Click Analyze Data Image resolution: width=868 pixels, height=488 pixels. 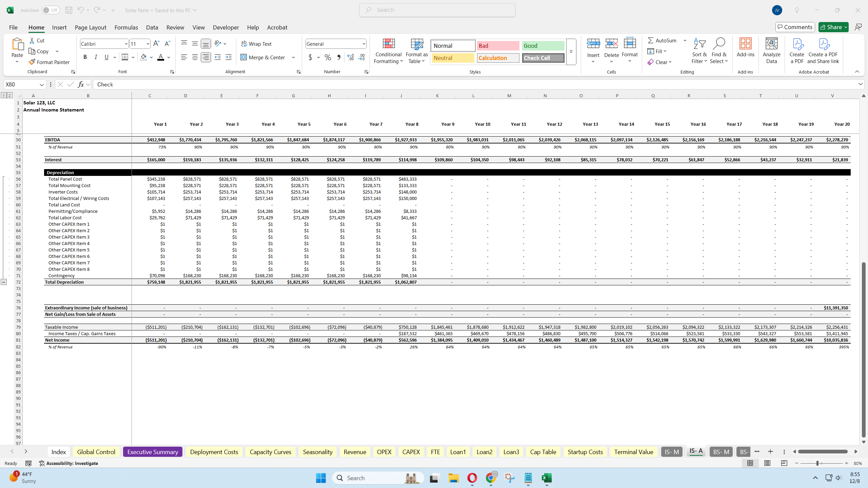click(771, 51)
